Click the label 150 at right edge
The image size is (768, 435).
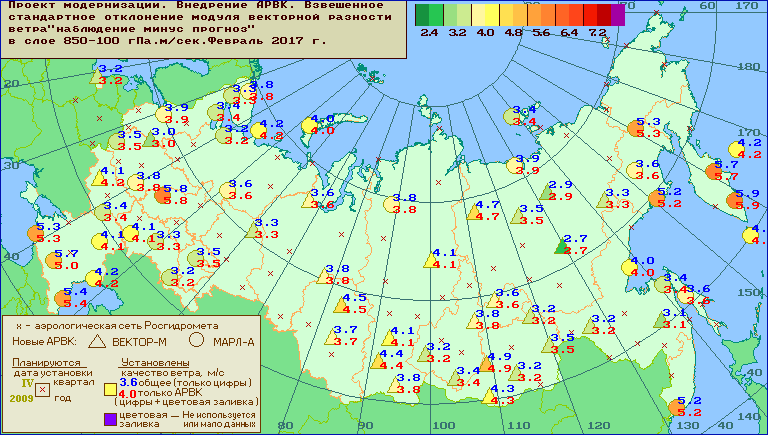[x=748, y=292]
